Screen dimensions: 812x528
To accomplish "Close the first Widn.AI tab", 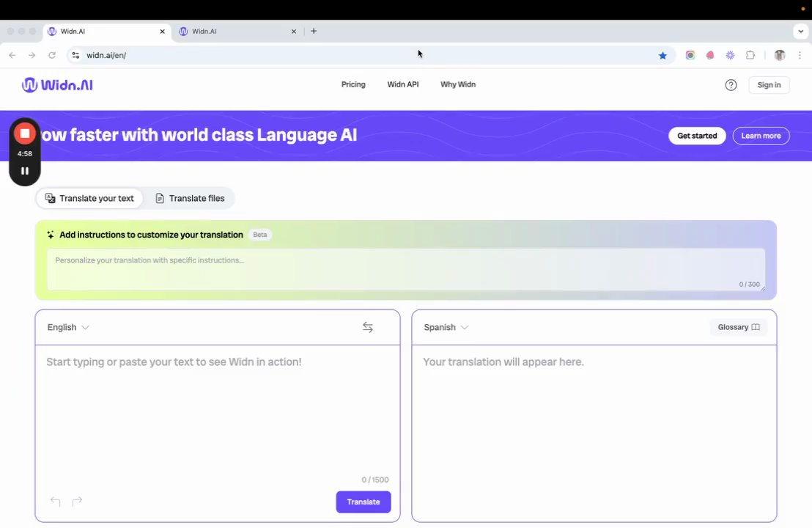I will point(162,32).
